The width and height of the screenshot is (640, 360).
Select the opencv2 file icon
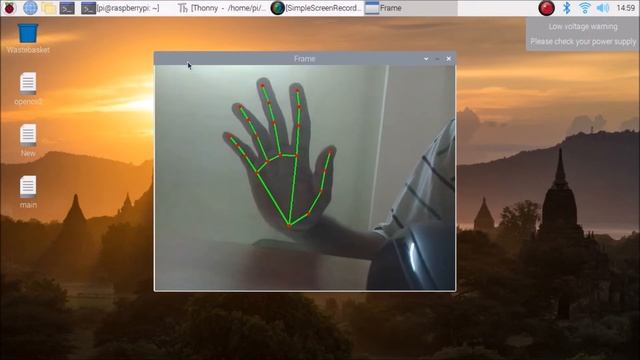click(x=28, y=89)
